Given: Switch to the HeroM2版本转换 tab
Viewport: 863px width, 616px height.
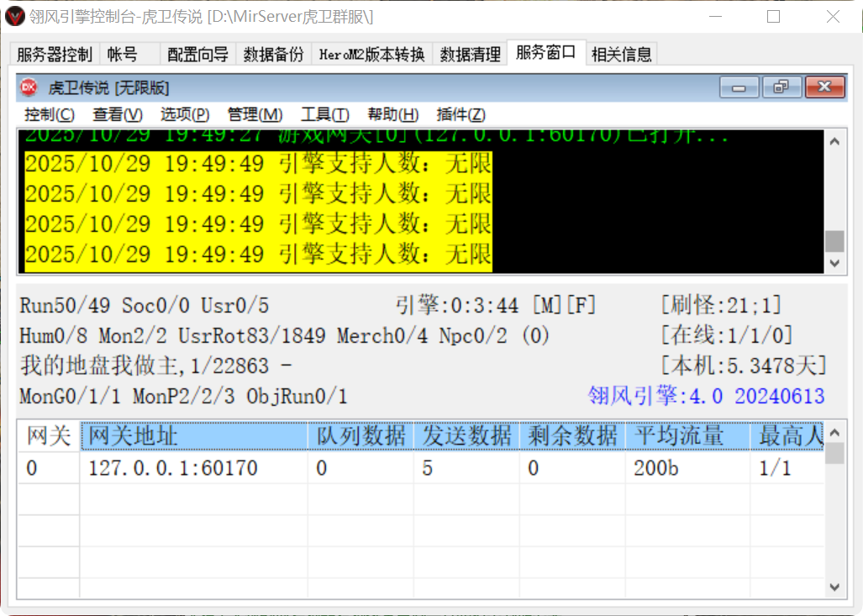Looking at the screenshot, I should click(371, 53).
